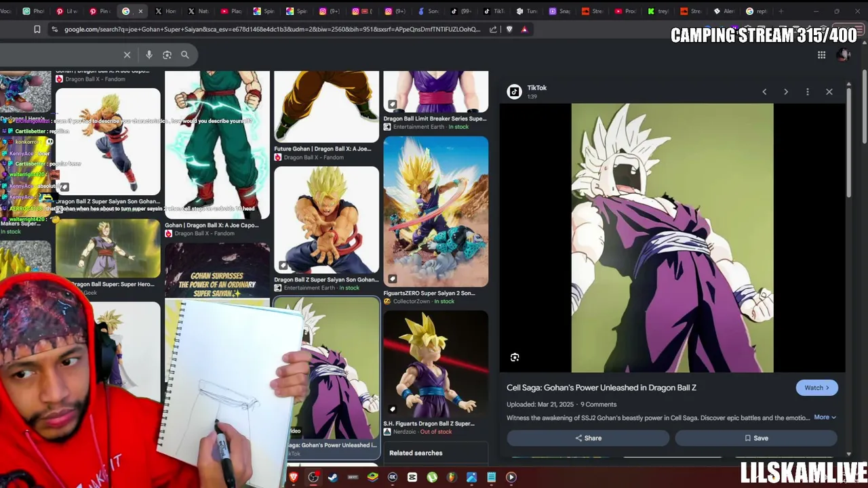
Task: Open the S.H. Figuarts Dragon Ball Z figure thumbnail
Action: [435, 364]
